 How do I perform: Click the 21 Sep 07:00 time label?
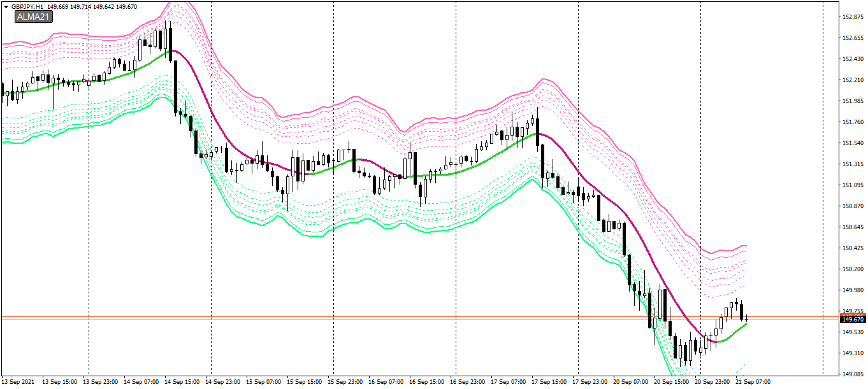click(x=753, y=382)
